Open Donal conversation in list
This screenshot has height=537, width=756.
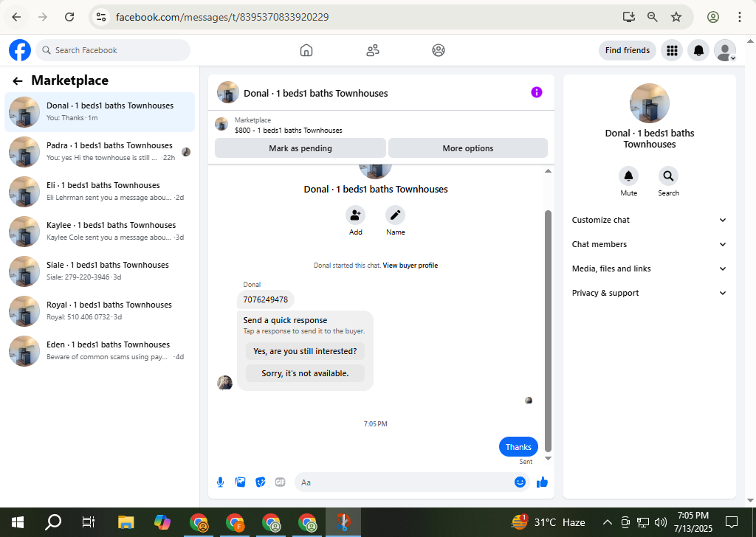point(100,111)
